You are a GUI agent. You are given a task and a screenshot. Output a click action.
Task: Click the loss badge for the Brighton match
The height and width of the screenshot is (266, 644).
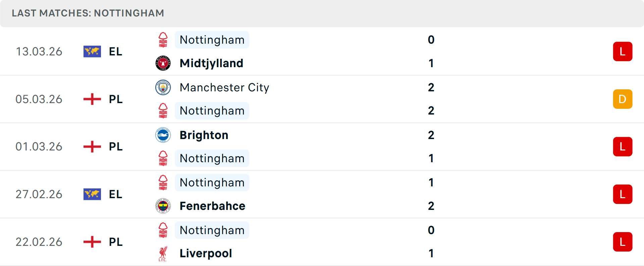[x=623, y=147]
